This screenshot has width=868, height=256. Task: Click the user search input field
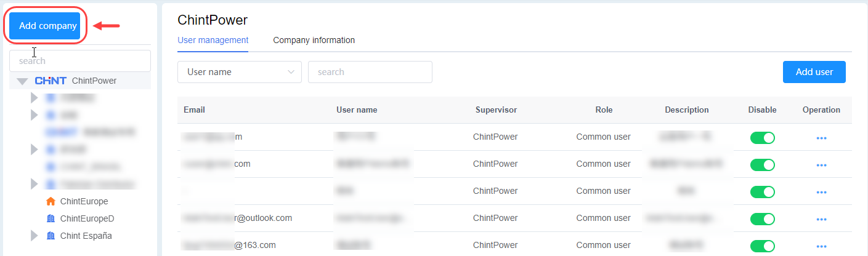370,72
